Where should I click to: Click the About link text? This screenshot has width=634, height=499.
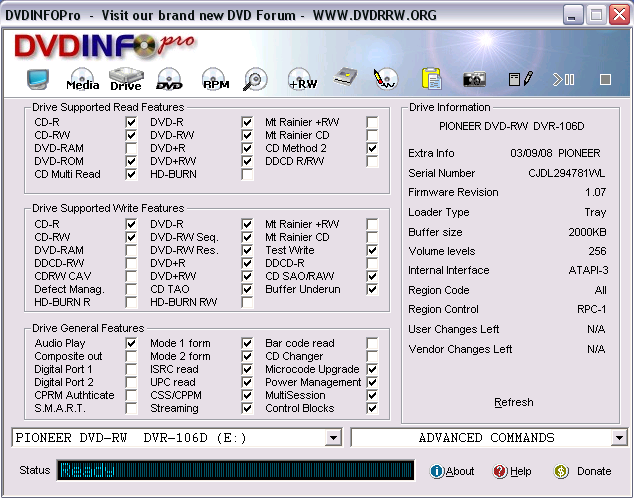460,472
